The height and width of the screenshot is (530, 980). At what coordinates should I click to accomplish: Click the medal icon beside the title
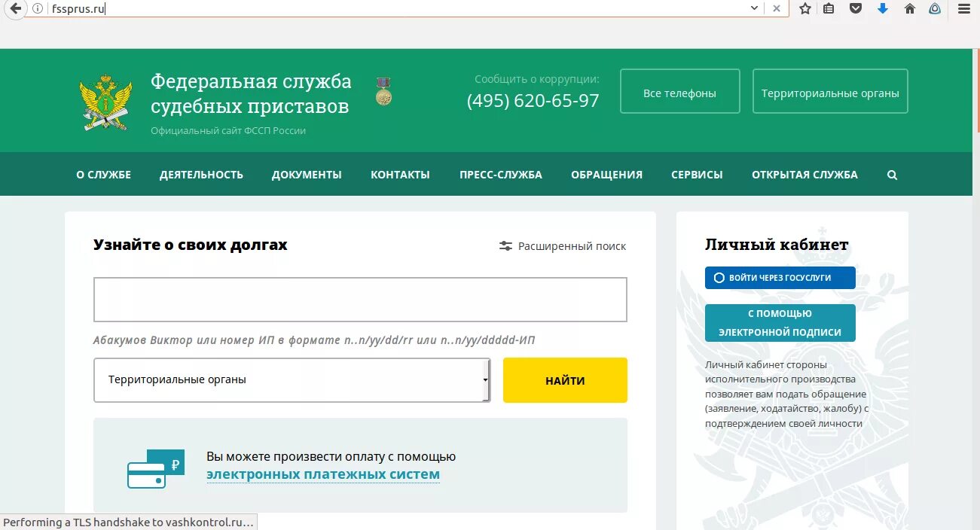[x=384, y=91]
